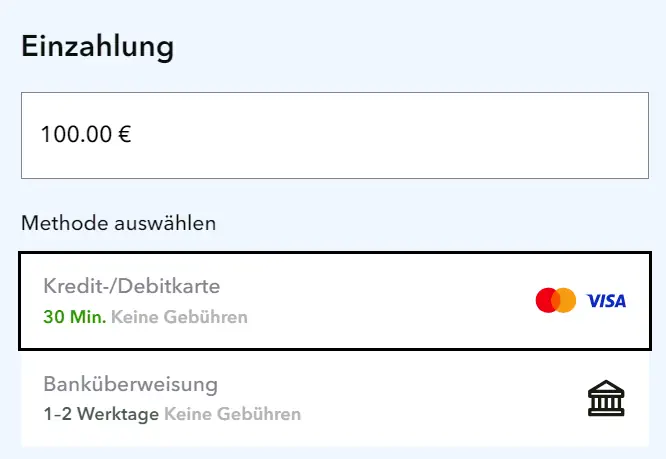Click the "1-2 Werktage" processing time text
The width and height of the screenshot is (666, 459).
pos(101,413)
